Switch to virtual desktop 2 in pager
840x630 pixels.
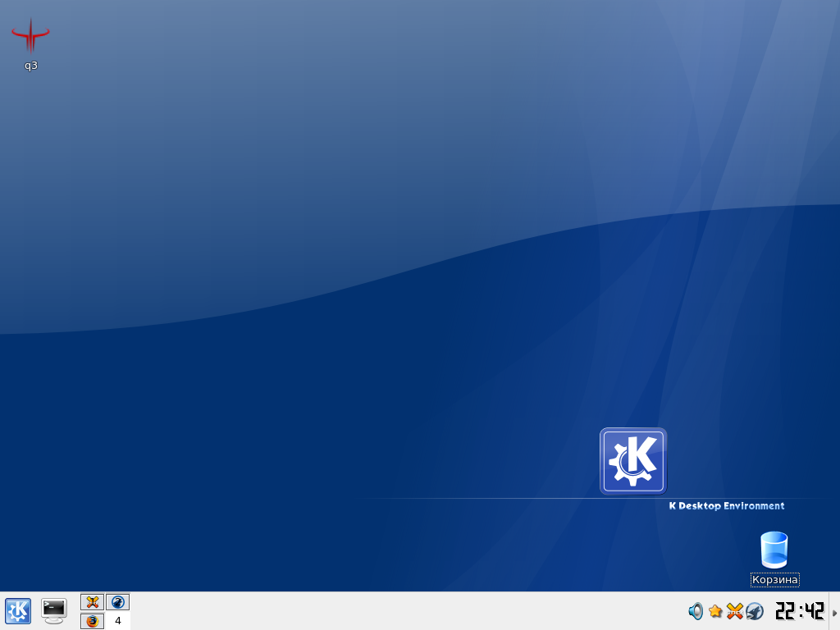[x=117, y=602]
